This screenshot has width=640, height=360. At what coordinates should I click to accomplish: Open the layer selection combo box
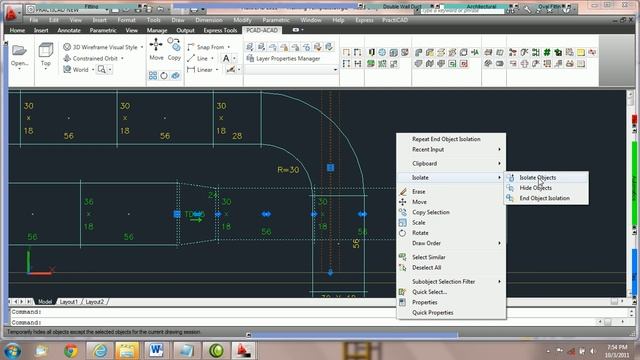(x=291, y=70)
